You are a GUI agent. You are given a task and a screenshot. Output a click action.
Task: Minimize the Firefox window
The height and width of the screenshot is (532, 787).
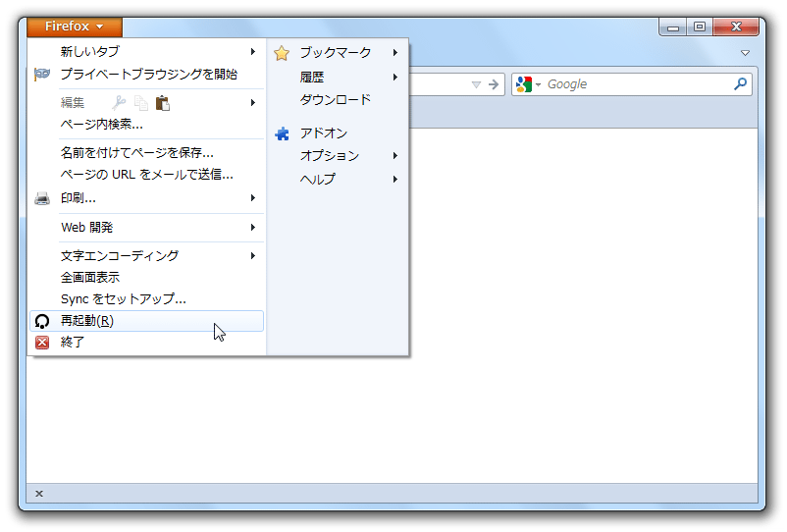(673, 27)
